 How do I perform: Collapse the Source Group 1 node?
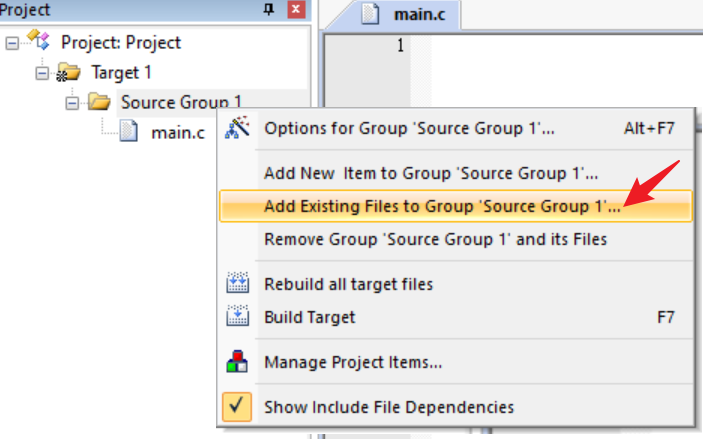click(x=72, y=102)
